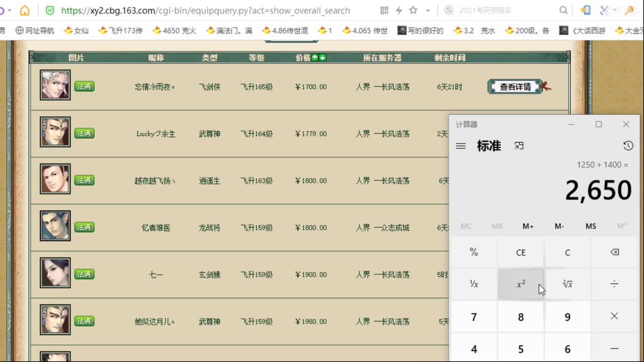
Task: Click the avatar of 忘情冷雨夜
Action: click(x=55, y=85)
